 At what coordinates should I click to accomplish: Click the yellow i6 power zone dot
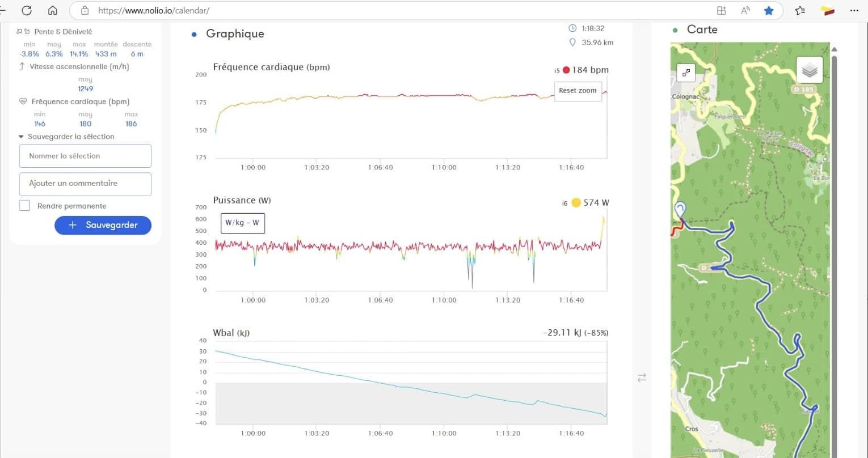pyautogui.click(x=576, y=203)
